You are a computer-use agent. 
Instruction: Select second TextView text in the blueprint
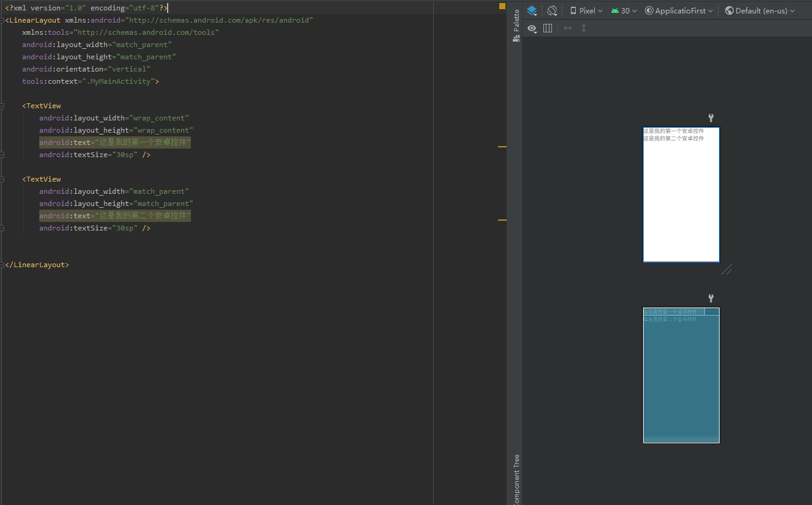pyautogui.click(x=670, y=319)
